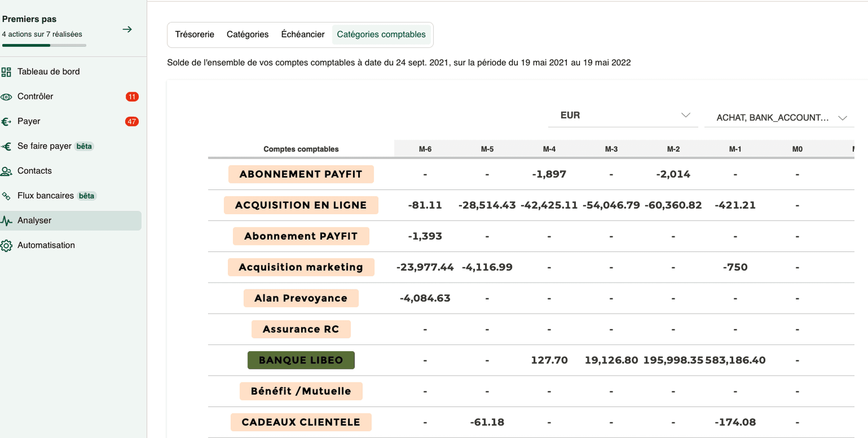Click the -1,897 cell value
Image resolution: width=868 pixels, height=438 pixels.
[x=549, y=174]
